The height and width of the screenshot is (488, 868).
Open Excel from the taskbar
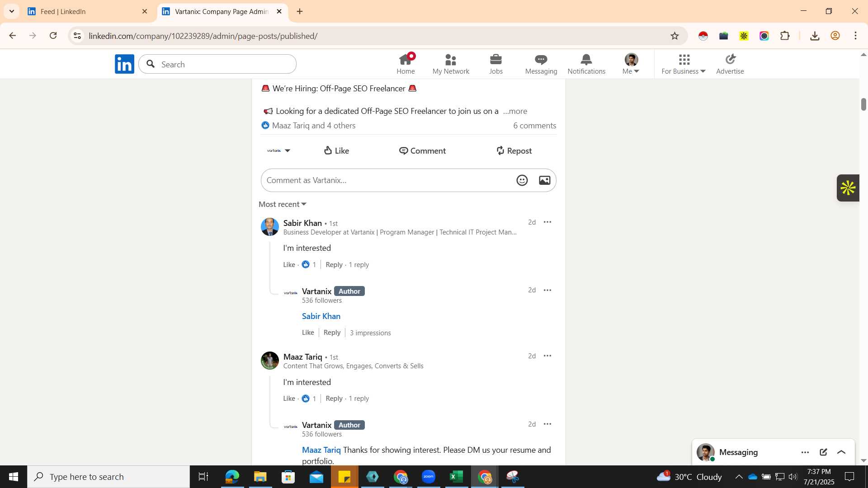point(457,477)
